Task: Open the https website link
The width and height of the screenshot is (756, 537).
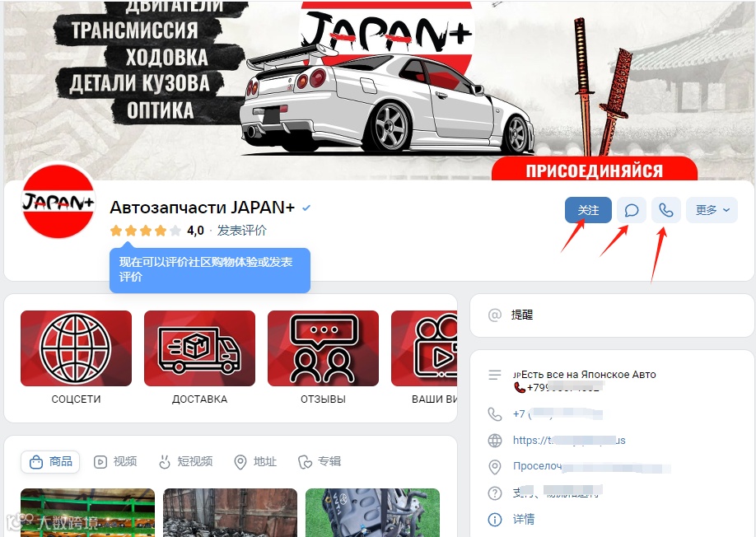Action: pos(569,440)
